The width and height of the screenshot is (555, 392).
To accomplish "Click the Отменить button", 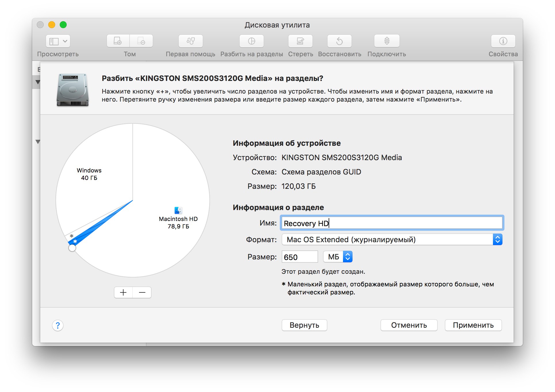I will click(x=409, y=325).
